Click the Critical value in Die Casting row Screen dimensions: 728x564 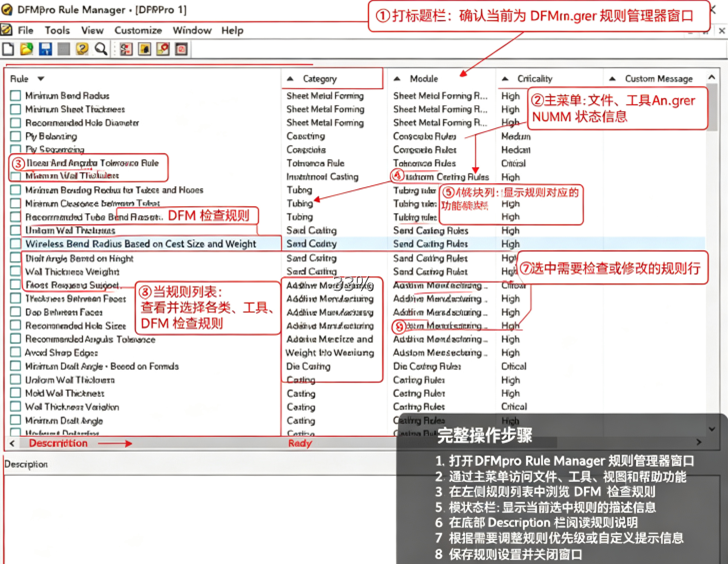[x=514, y=366]
